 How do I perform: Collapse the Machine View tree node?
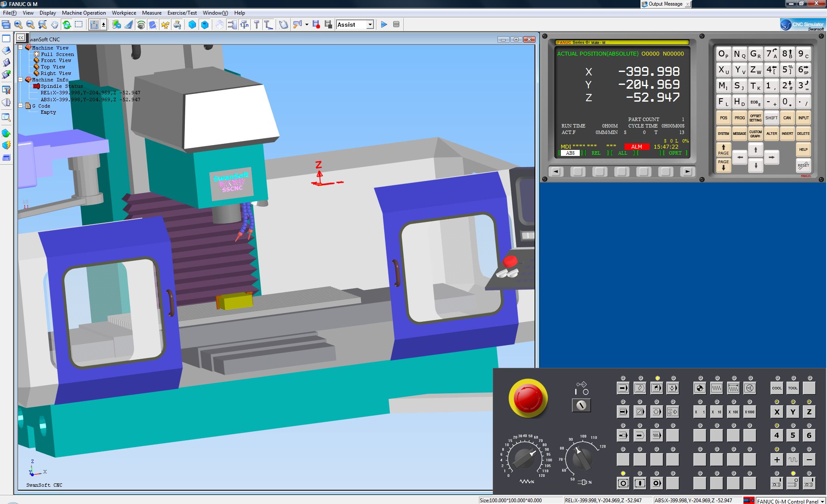20,48
